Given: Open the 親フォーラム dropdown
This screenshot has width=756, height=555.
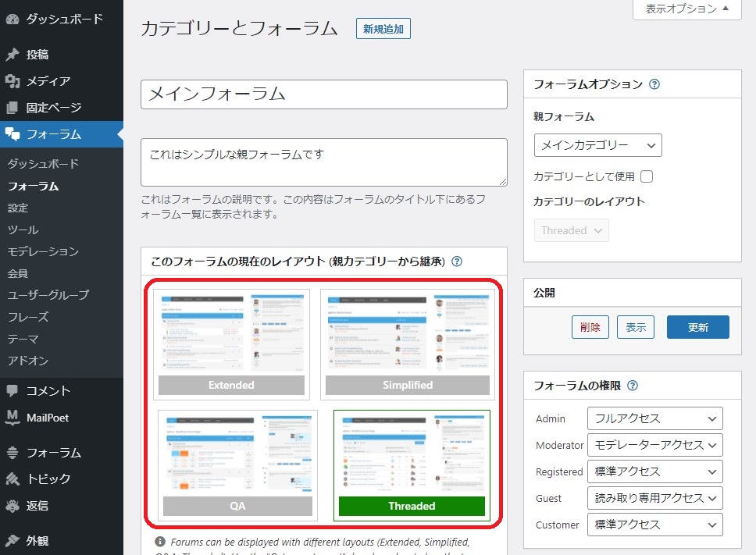Looking at the screenshot, I should pyautogui.click(x=597, y=145).
